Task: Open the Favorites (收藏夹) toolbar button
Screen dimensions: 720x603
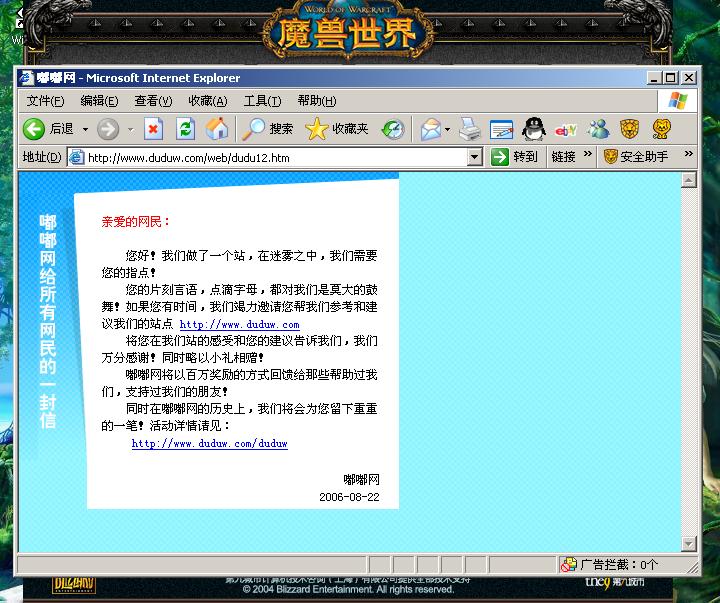Action: (x=337, y=129)
